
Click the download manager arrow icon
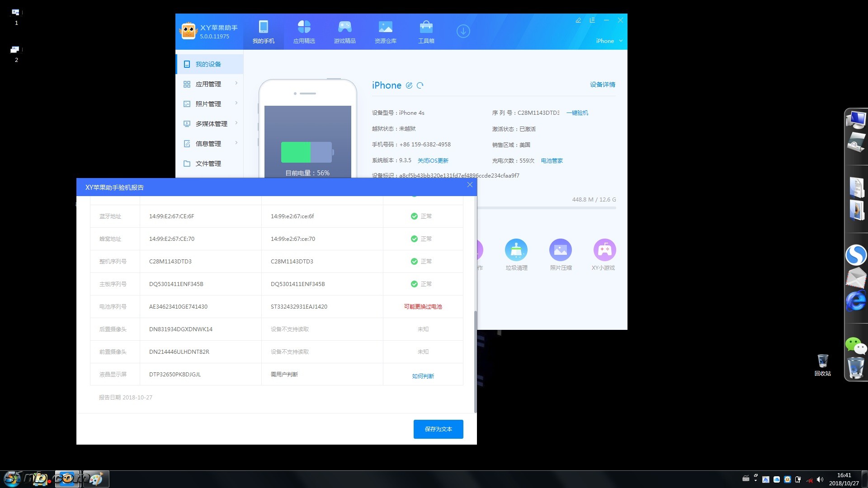463,31
